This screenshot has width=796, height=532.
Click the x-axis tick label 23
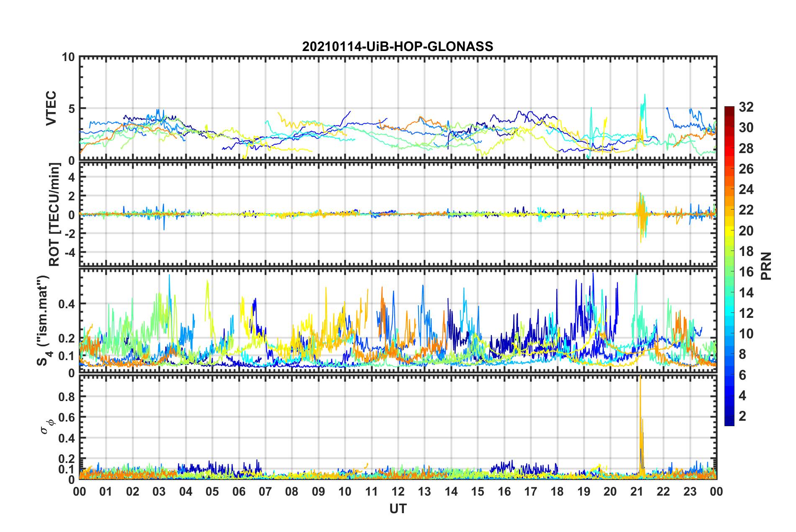click(690, 491)
